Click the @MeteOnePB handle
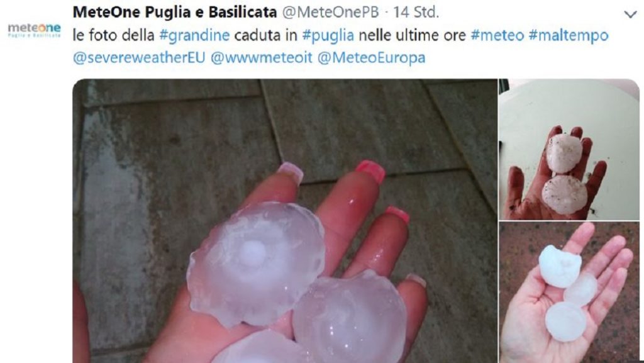 click(330, 13)
